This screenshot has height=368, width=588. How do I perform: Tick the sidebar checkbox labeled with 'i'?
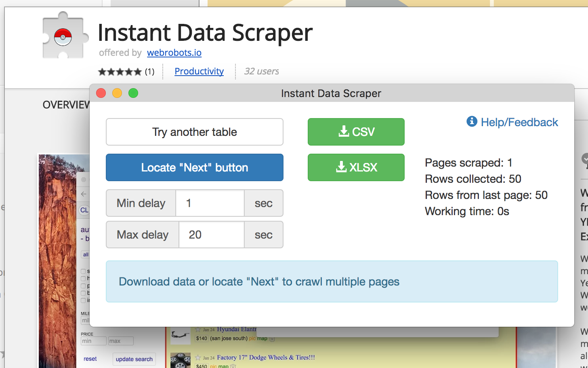coord(83,300)
